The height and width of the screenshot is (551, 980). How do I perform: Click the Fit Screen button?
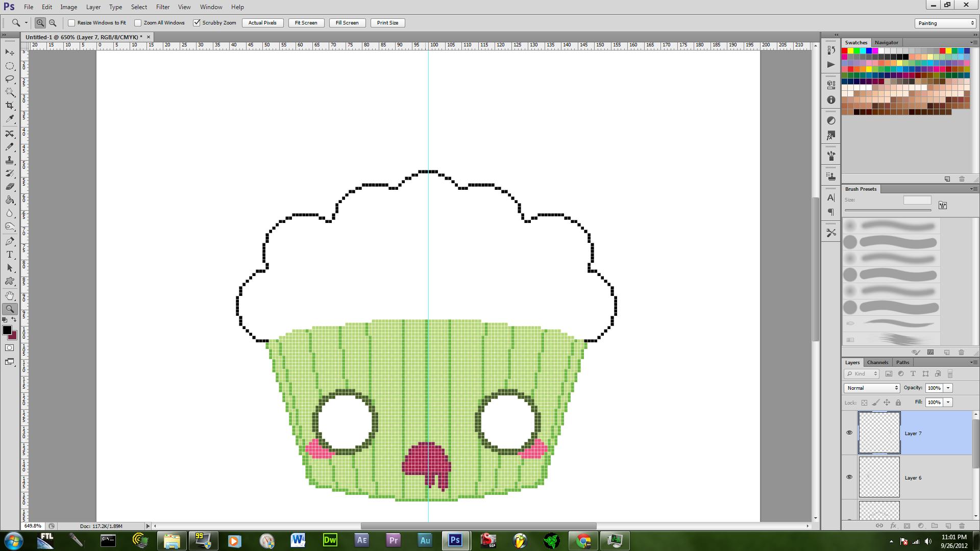[x=306, y=23]
